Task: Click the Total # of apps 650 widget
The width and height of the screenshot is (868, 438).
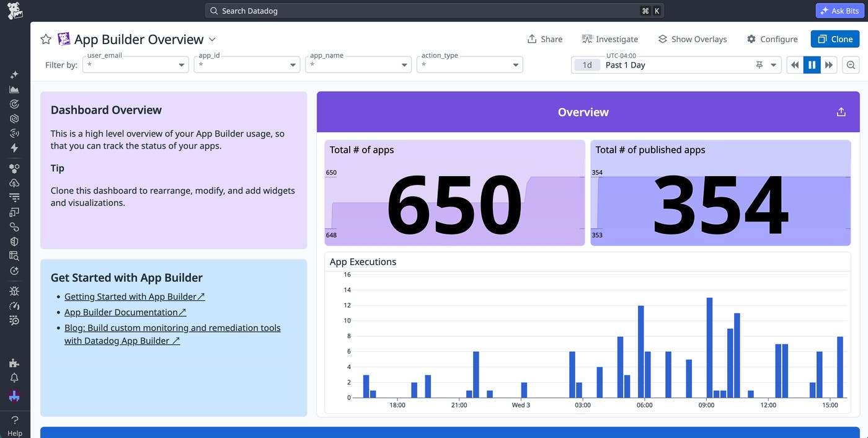Action: 454,193
